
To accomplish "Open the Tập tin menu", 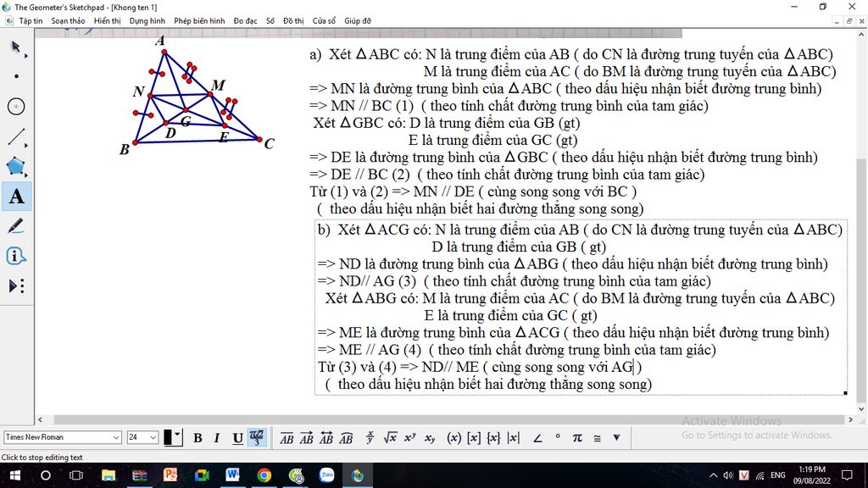I will 31,21.
